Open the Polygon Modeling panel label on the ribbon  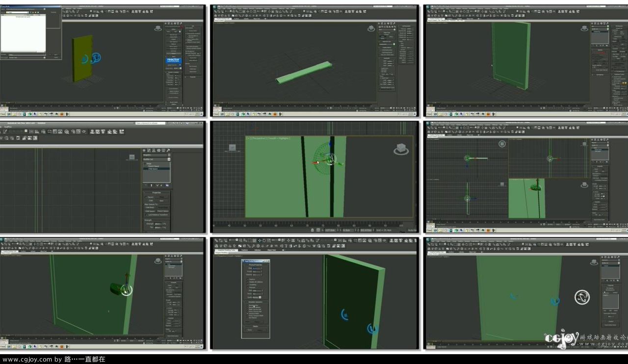pyautogui.click(x=220, y=253)
